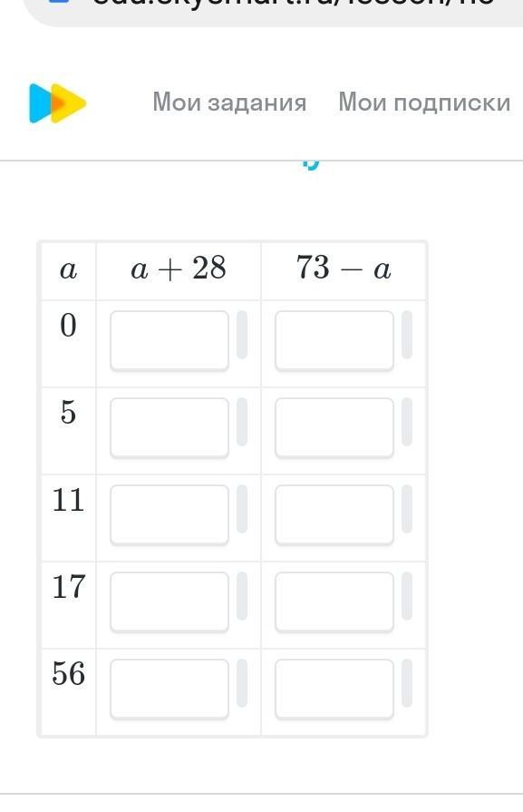
Task: Click the 73 − a input for a = 11
Action: point(334,514)
